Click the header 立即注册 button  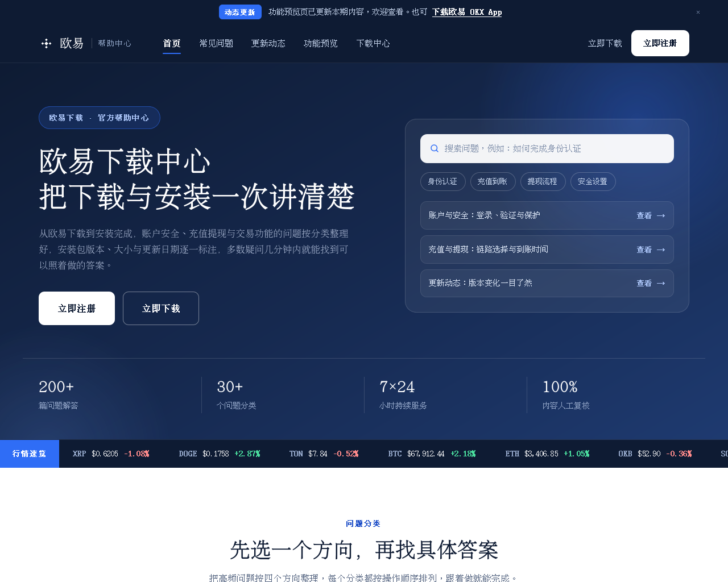click(x=660, y=43)
